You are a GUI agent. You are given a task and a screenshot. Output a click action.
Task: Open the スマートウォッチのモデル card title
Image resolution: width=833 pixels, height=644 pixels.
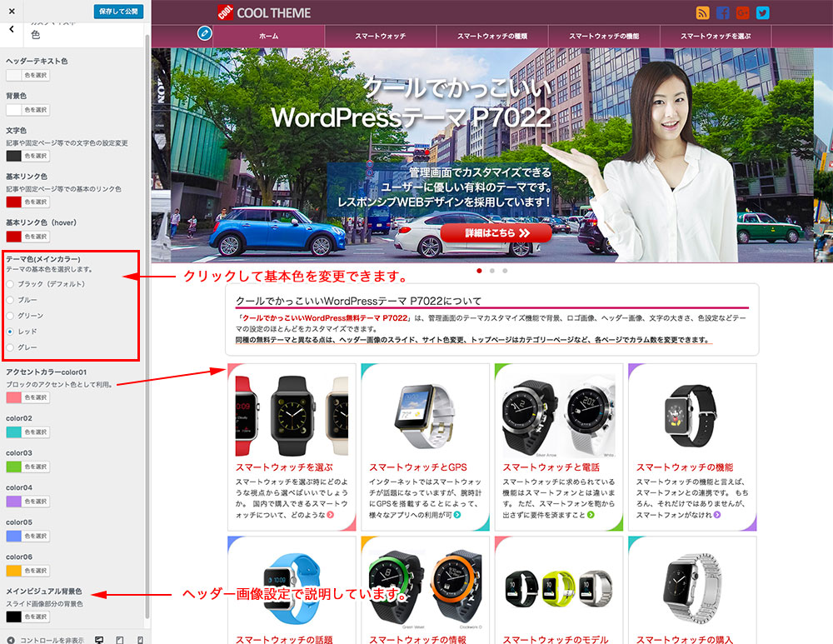tap(556, 640)
